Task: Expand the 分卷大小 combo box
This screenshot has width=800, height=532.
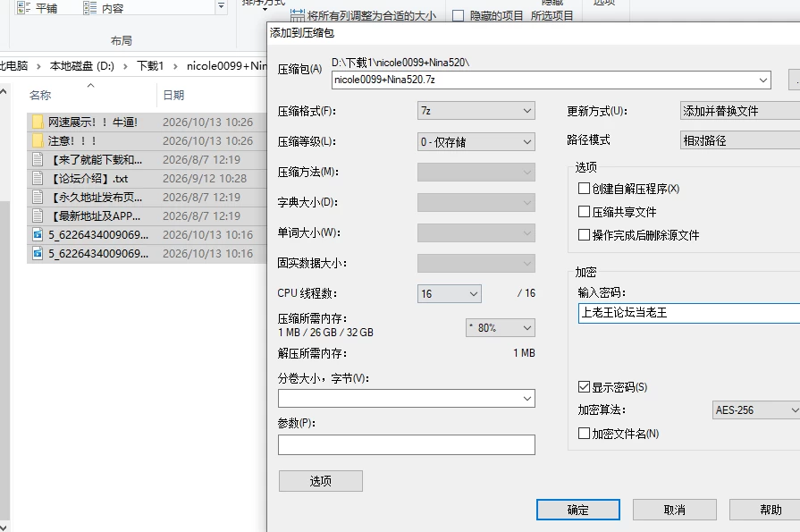Action: click(x=527, y=399)
